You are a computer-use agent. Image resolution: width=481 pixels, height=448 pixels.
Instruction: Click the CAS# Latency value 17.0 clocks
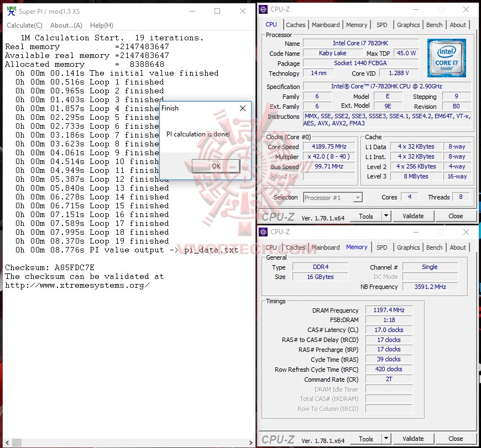pos(389,330)
